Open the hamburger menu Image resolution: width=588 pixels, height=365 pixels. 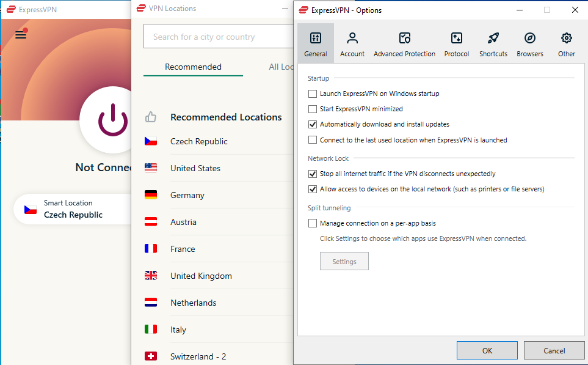(x=20, y=35)
